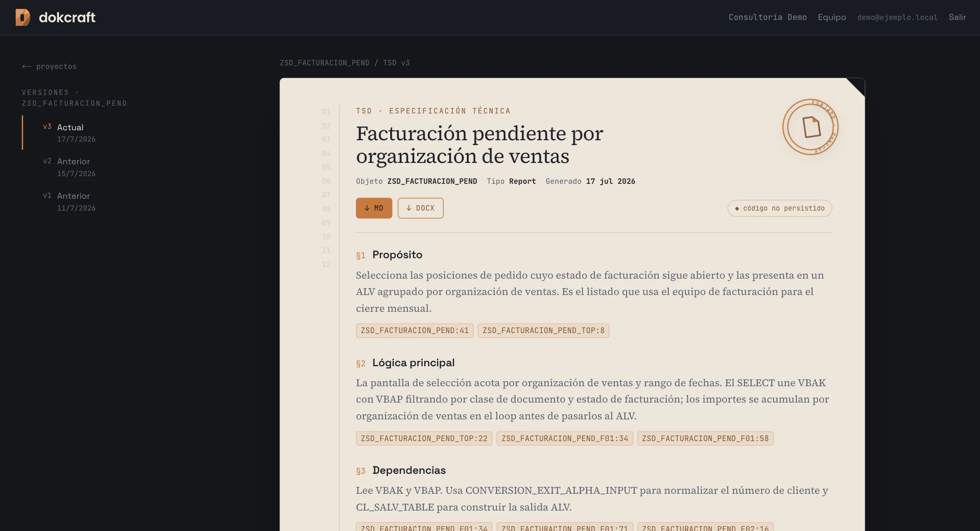Click the §2 Lógica principal heading
The image size is (980, 531).
tap(405, 363)
